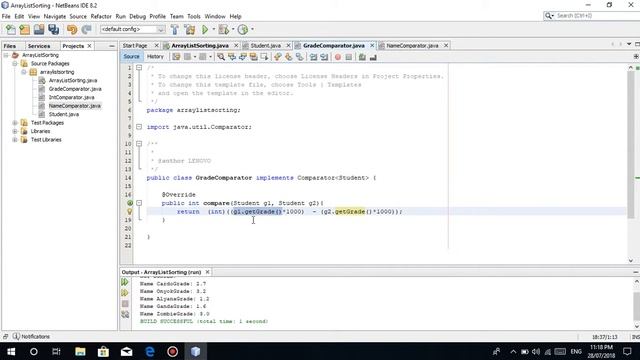This screenshot has height=360, width=640.
Task: Click the editor Find Selection magnifier icon
Action: click(221, 57)
